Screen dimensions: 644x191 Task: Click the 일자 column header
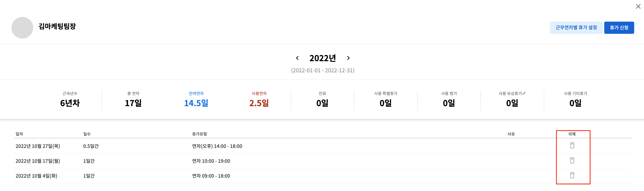pyautogui.click(x=19, y=134)
